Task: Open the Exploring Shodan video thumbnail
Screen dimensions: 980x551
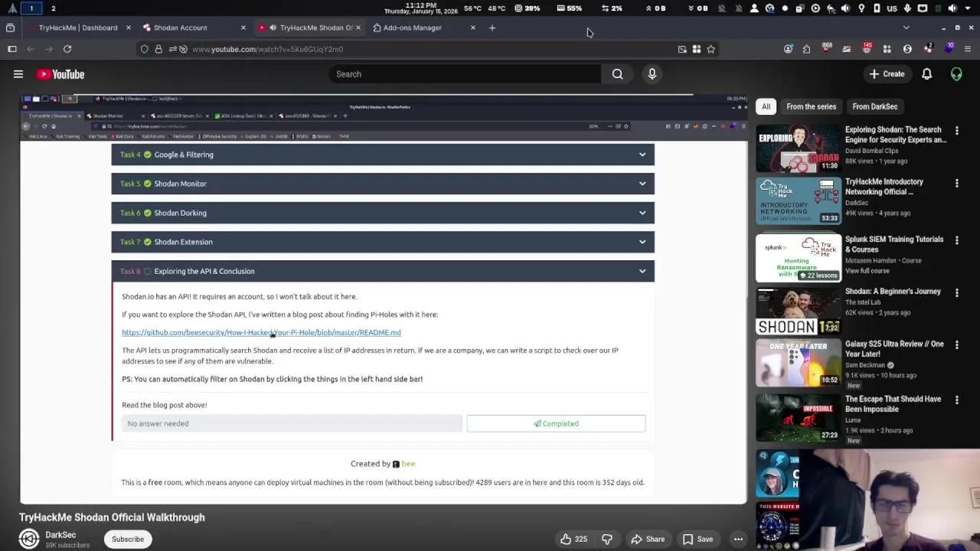Action: pyautogui.click(x=798, y=148)
